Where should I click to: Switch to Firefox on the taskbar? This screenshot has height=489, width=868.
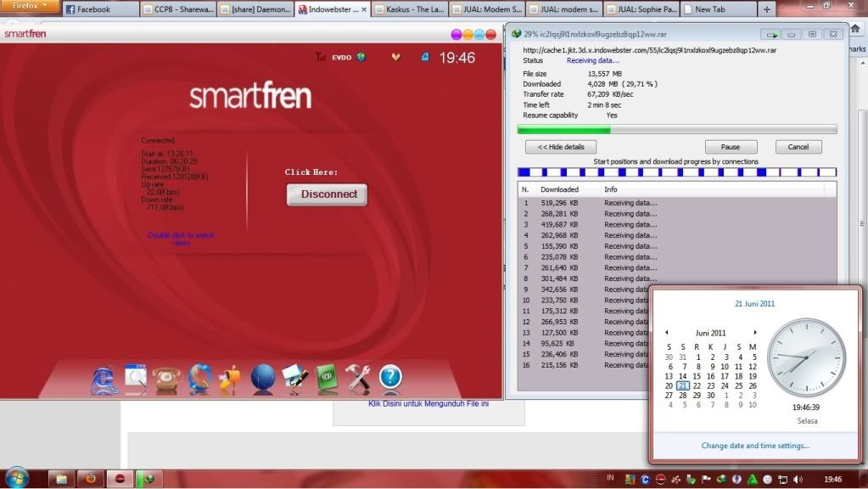click(90, 479)
